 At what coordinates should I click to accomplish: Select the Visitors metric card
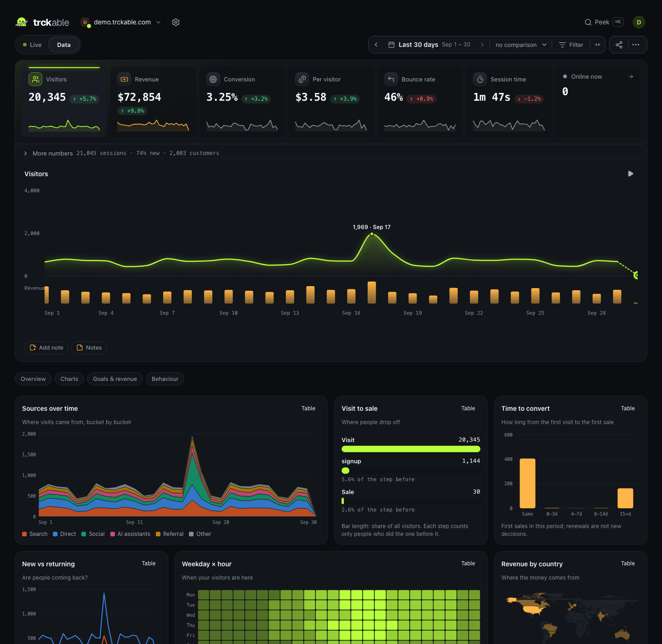click(x=64, y=102)
